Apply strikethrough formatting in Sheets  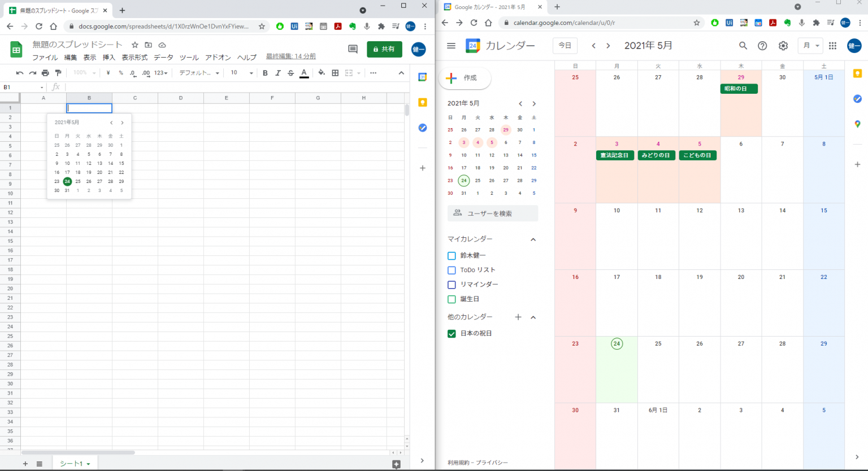(x=290, y=73)
